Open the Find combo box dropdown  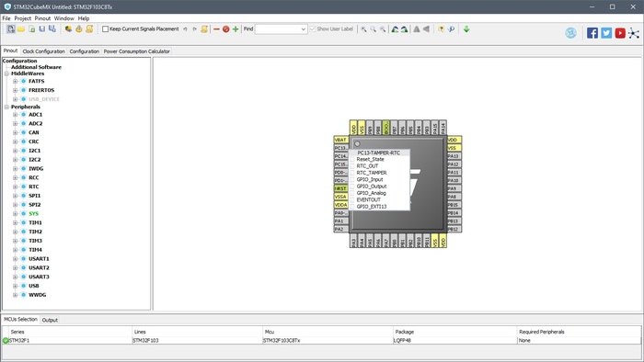click(303, 29)
